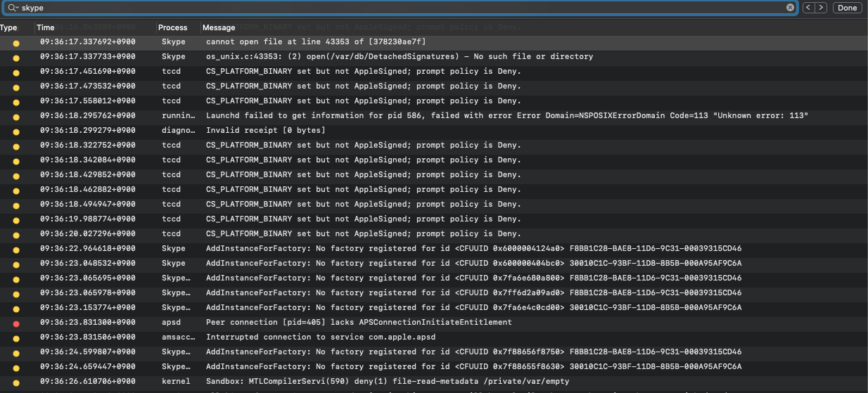
Task: Open the search options magnifier dropdown
Action: click(x=13, y=8)
